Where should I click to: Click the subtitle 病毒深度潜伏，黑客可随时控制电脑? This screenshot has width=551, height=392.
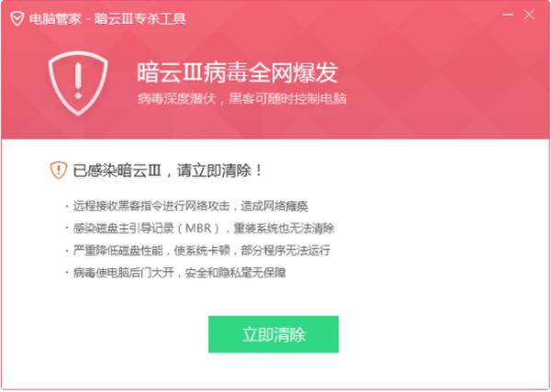[242, 99]
